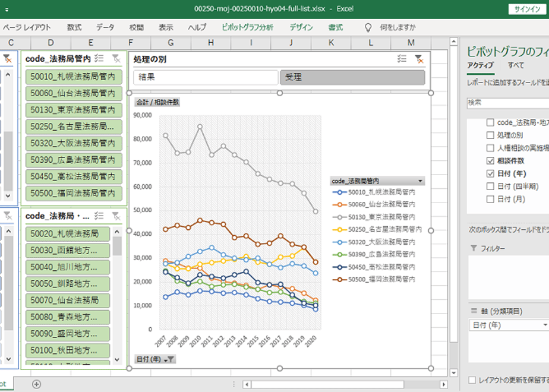Click the new sheet plus icon
549x392 pixels.
pyautogui.click(x=36, y=384)
